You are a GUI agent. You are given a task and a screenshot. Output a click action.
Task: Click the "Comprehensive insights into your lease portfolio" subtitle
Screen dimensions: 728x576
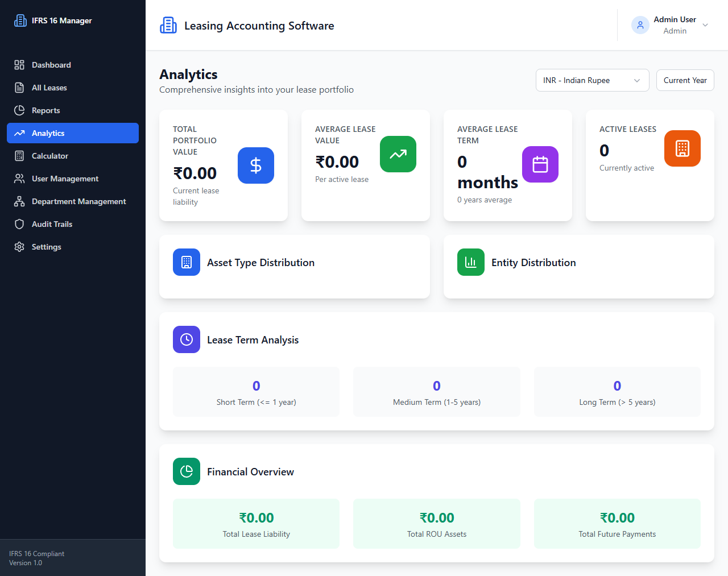(x=257, y=89)
